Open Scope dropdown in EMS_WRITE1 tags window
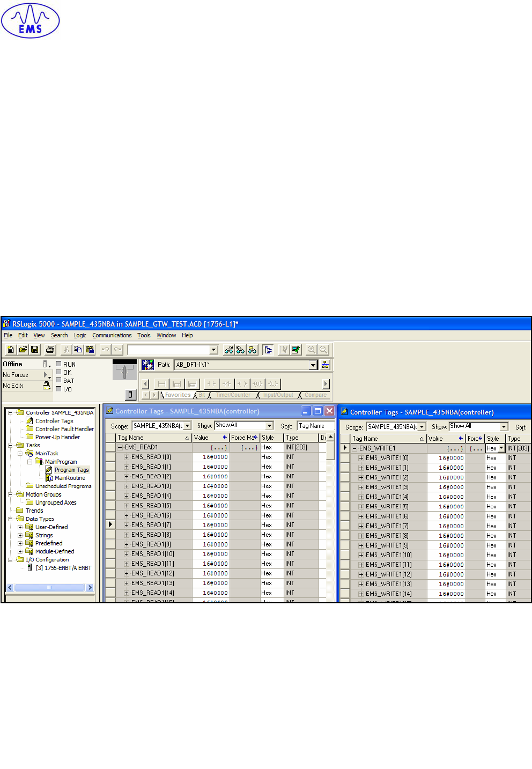 [422, 427]
